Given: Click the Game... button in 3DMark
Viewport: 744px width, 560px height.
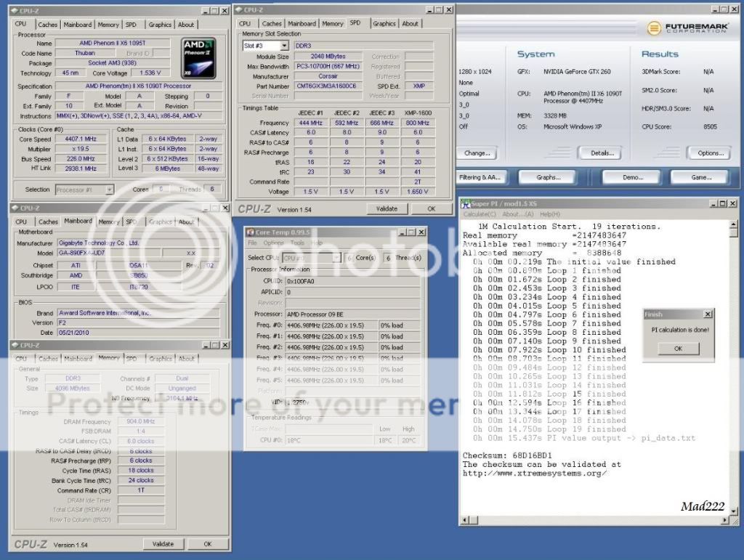Looking at the screenshot, I should (700, 177).
